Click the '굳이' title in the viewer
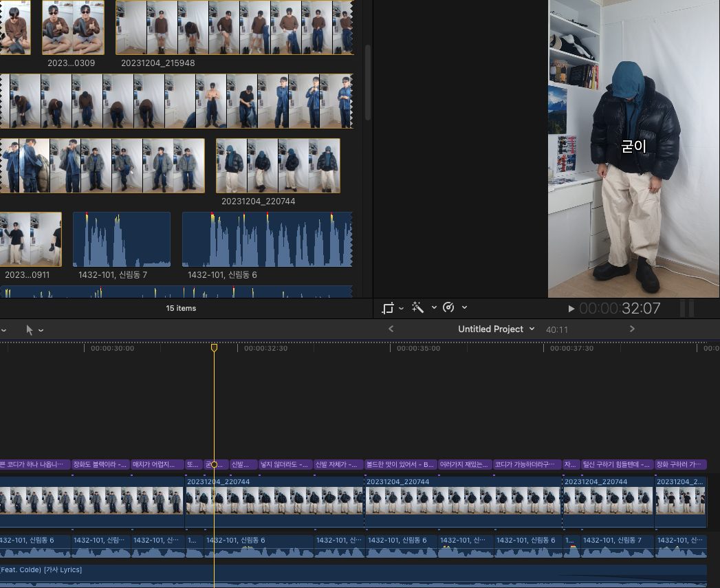Screen dimensions: 720x588 (633, 146)
